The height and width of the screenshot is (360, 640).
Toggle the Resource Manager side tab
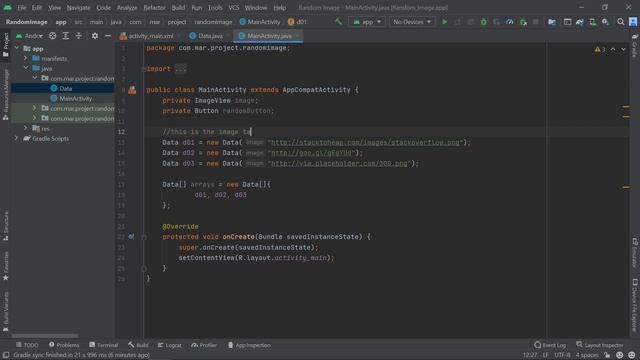click(6, 94)
